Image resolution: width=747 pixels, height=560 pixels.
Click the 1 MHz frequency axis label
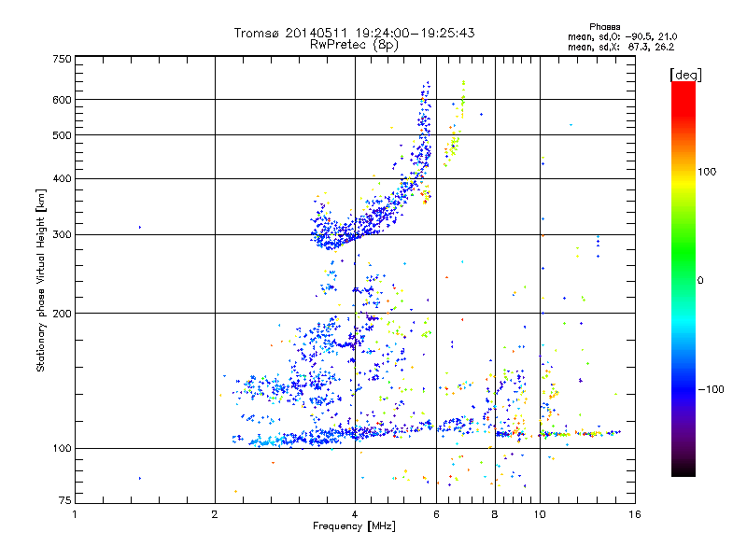[x=75, y=514]
